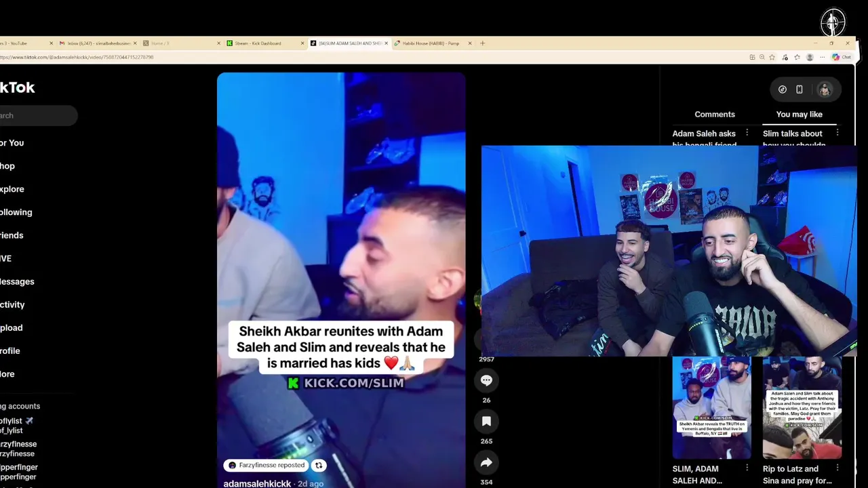Open options for 'Slim talks about' video
The width and height of the screenshot is (868, 488).
coord(837,133)
